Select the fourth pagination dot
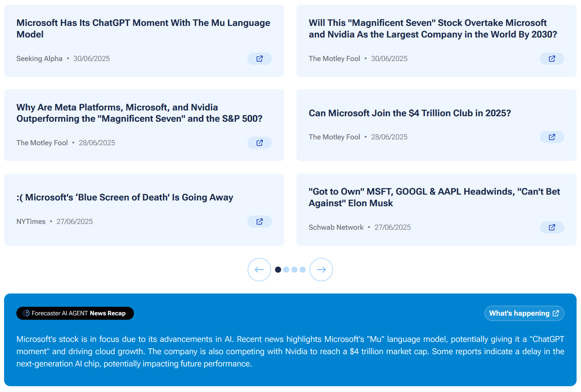The width and height of the screenshot is (581, 392). click(x=303, y=270)
